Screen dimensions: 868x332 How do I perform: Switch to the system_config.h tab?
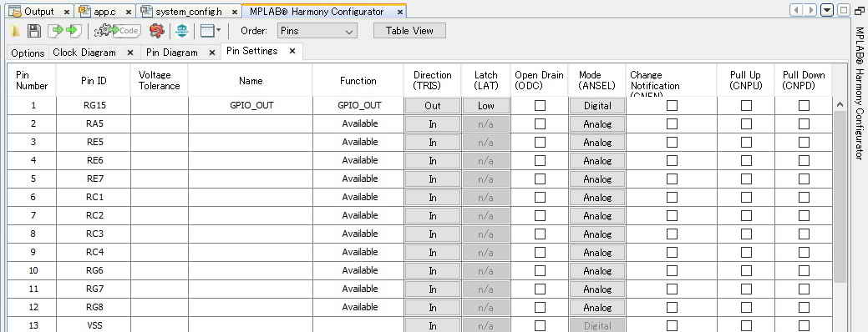[x=189, y=12]
